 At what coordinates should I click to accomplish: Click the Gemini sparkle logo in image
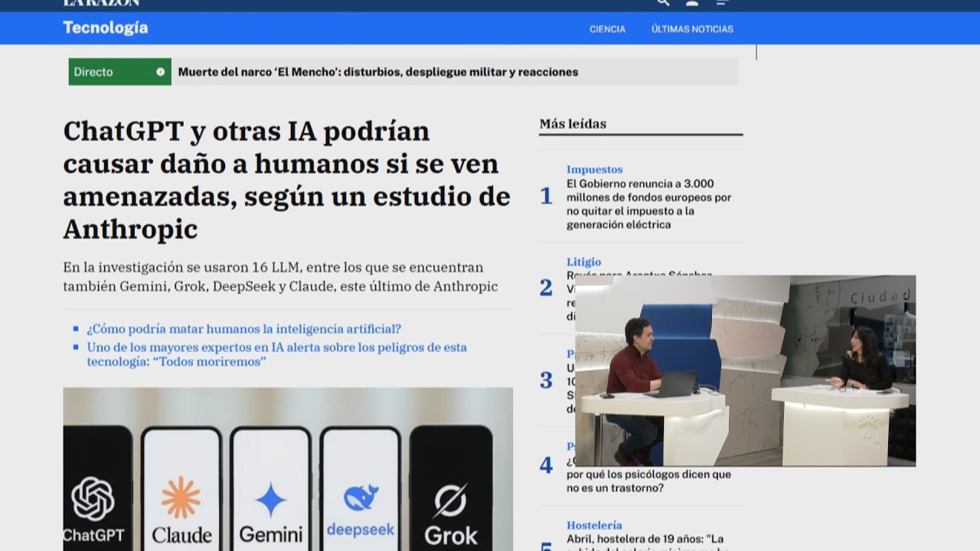pyautogui.click(x=270, y=500)
